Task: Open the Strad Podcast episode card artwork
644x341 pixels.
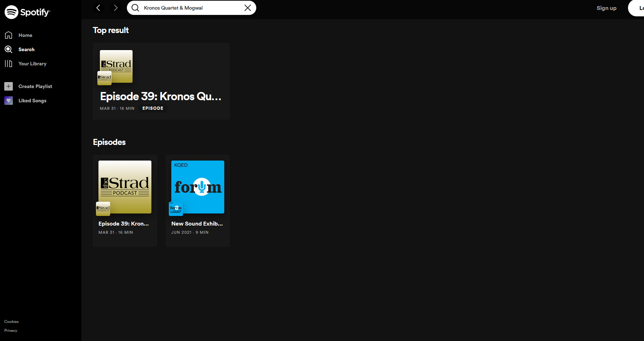Action: point(125,187)
